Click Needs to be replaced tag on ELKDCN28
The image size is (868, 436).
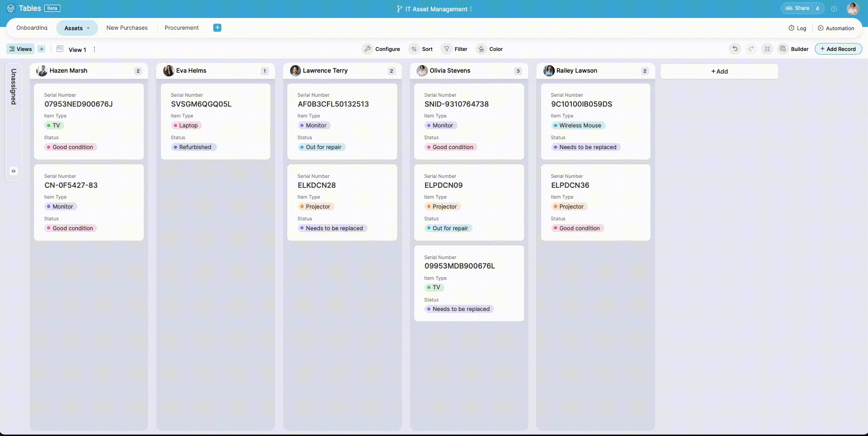(332, 228)
